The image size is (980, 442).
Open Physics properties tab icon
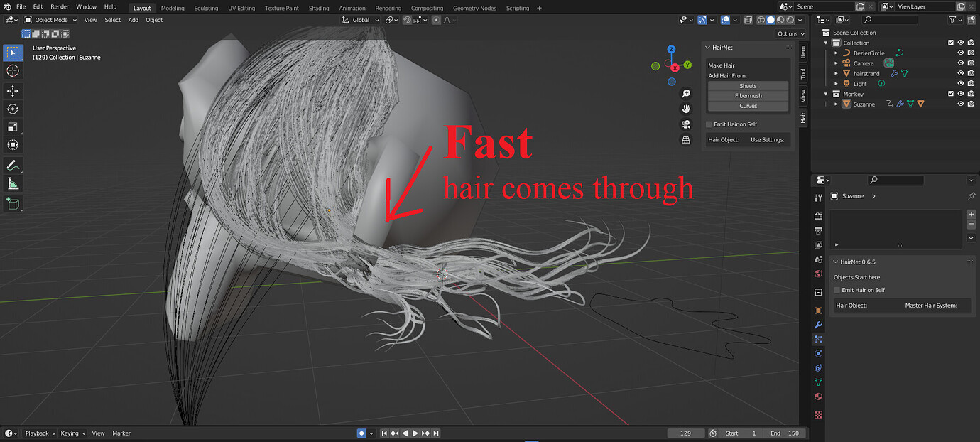(x=818, y=353)
